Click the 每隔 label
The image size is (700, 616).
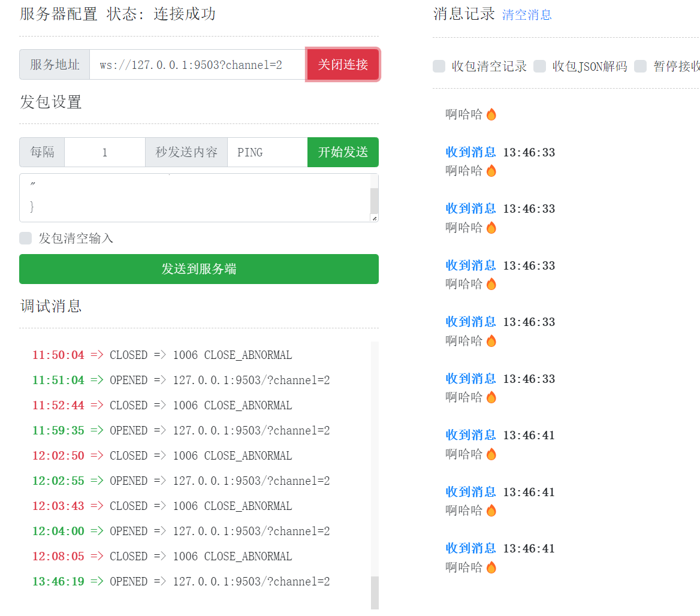[42, 152]
